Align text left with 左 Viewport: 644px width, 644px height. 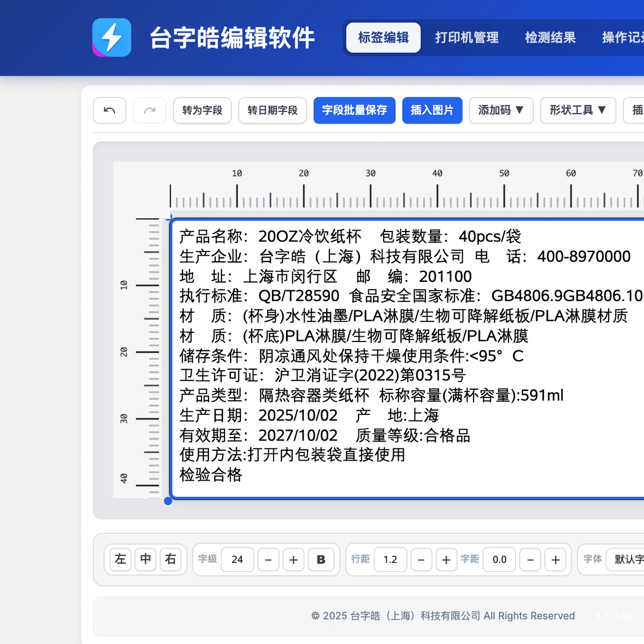120,559
